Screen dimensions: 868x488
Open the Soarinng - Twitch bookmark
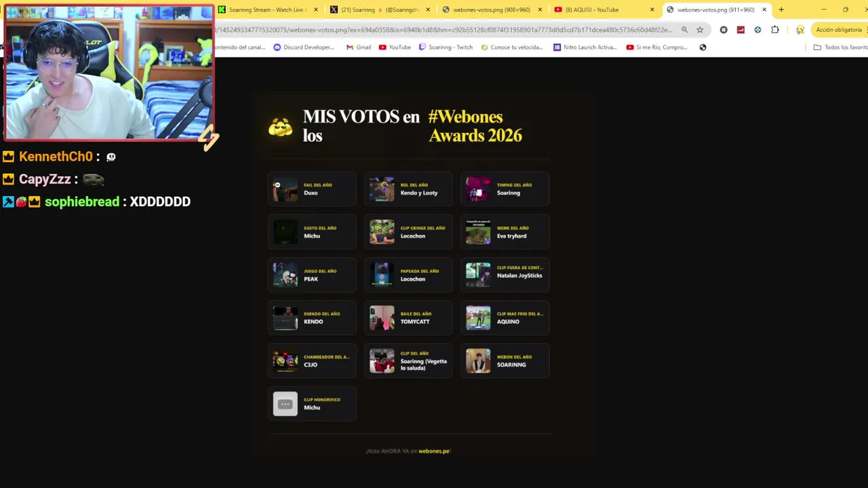coord(446,47)
